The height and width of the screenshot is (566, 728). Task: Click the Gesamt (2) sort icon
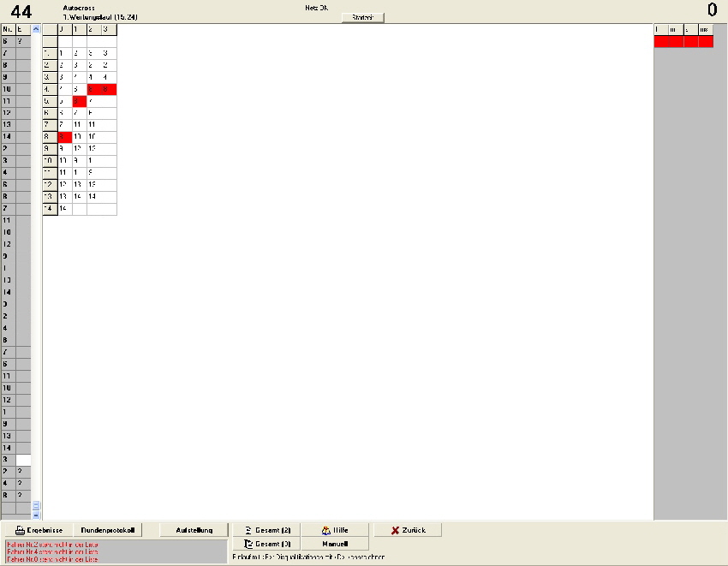(x=248, y=530)
